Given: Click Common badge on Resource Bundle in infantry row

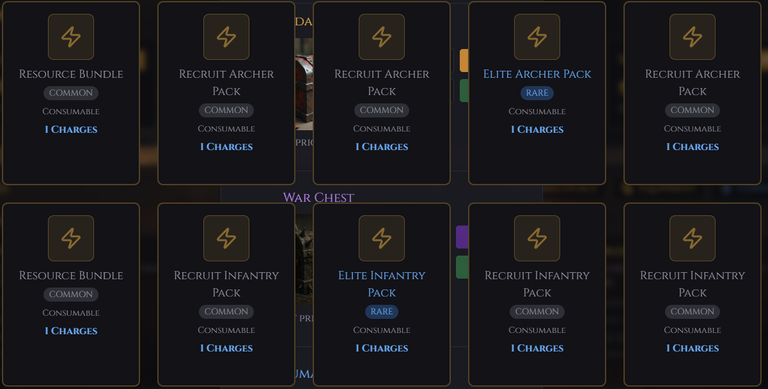Looking at the screenshot, I should coord(71,294).
